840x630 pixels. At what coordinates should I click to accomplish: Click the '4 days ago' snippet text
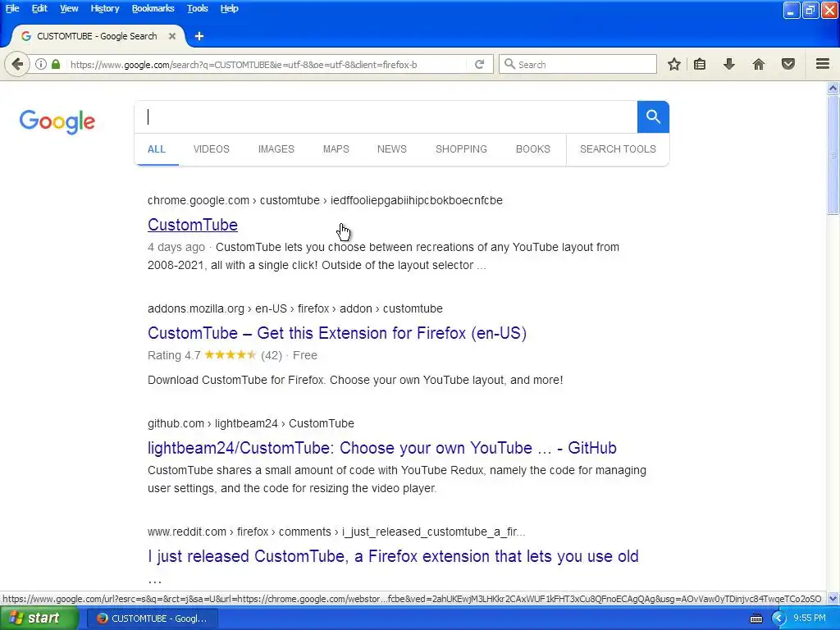pos(176,247)
